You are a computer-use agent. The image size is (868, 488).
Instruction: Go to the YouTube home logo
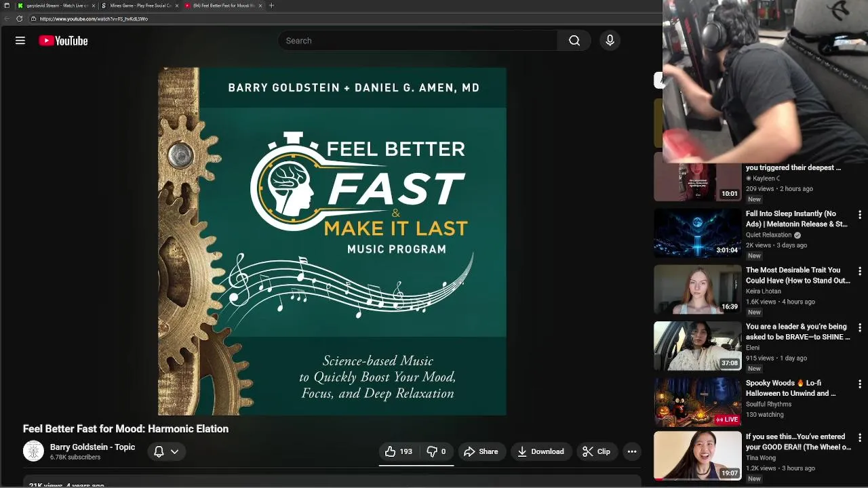[63, 41]
